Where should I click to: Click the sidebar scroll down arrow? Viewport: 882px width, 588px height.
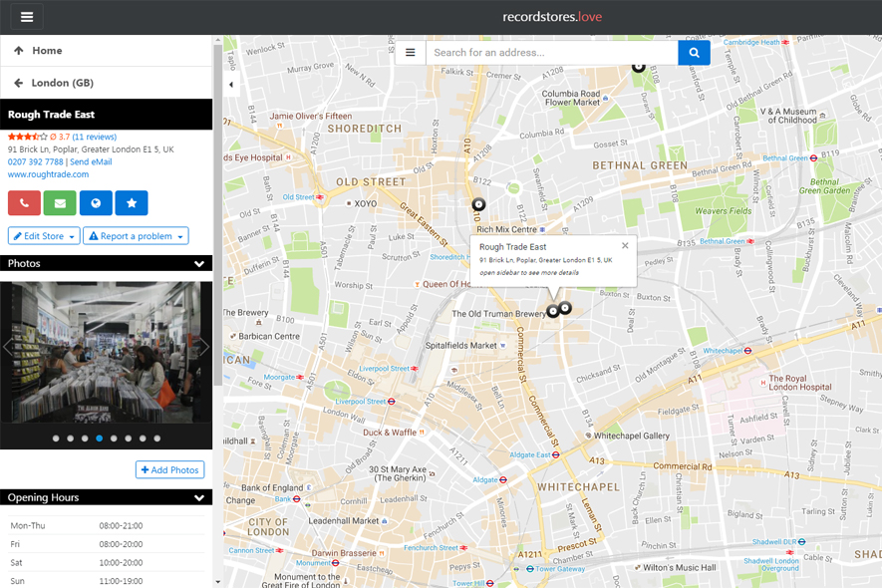pos(217,582)
